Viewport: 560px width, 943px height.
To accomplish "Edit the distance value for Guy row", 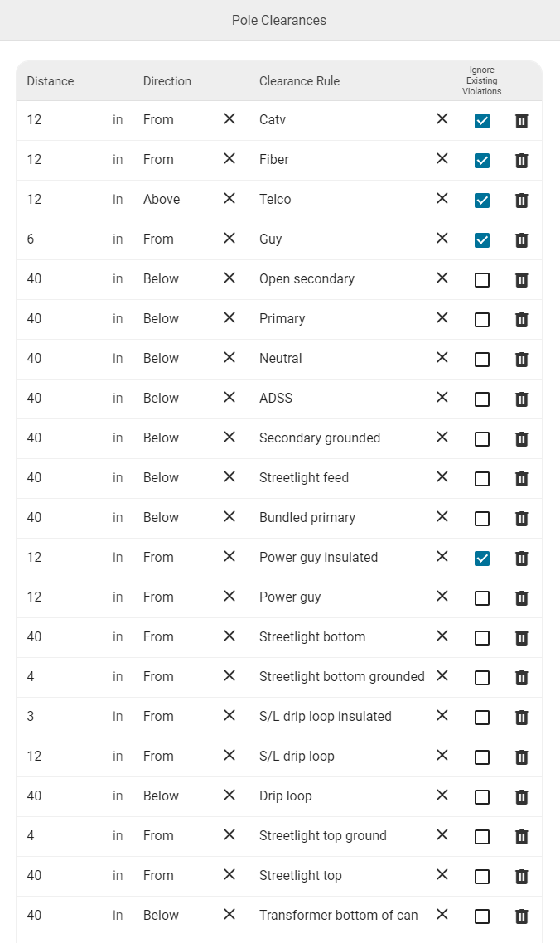I will coord(66,239).
